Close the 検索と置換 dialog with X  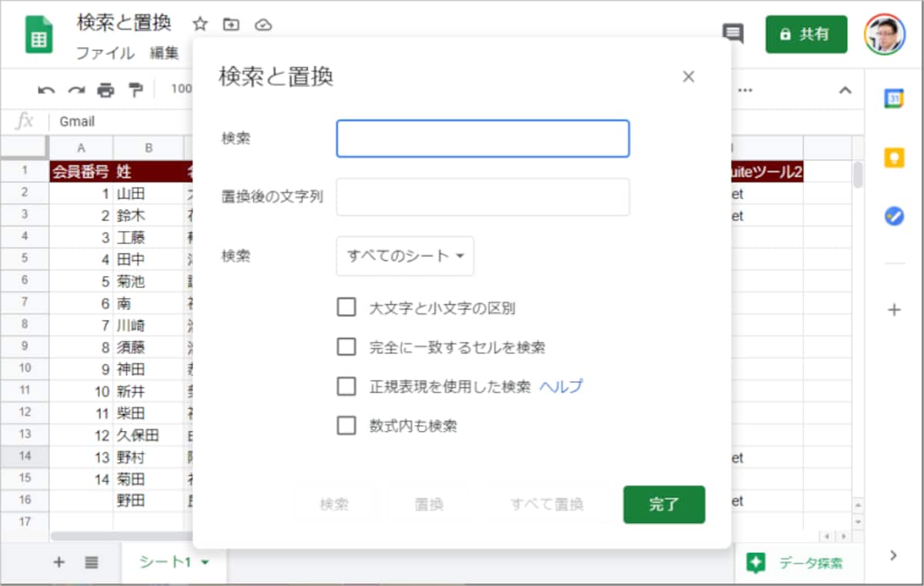click(688, 76)
